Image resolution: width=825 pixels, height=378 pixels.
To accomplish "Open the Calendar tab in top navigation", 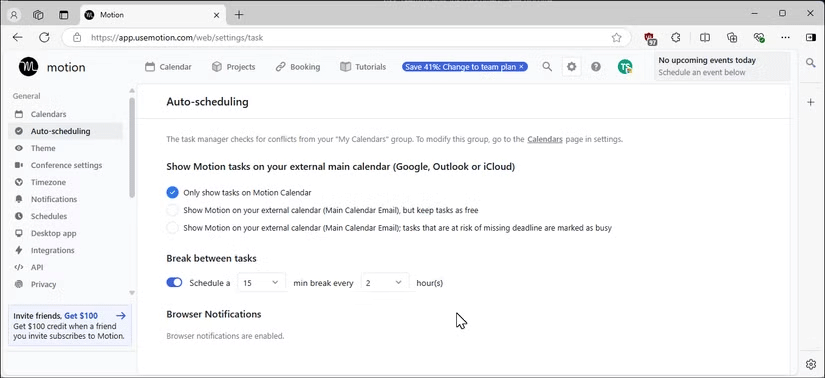I will click(x=168, y=67).
